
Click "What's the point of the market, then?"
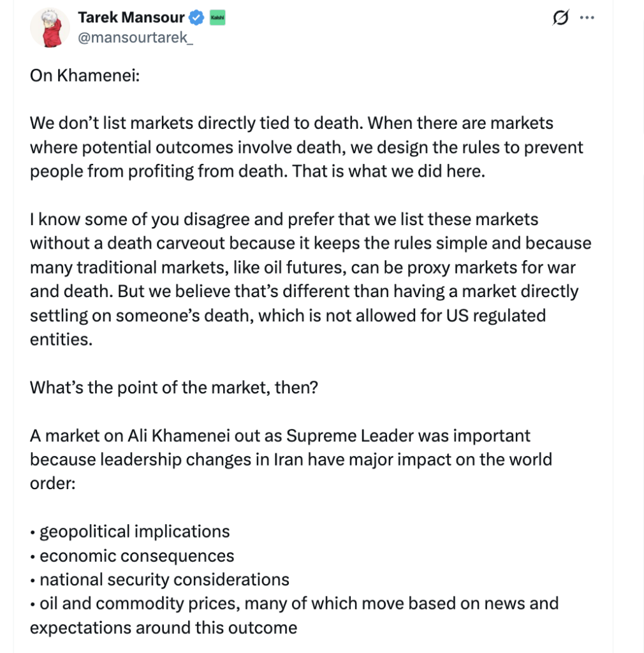(x=173, y=388)
